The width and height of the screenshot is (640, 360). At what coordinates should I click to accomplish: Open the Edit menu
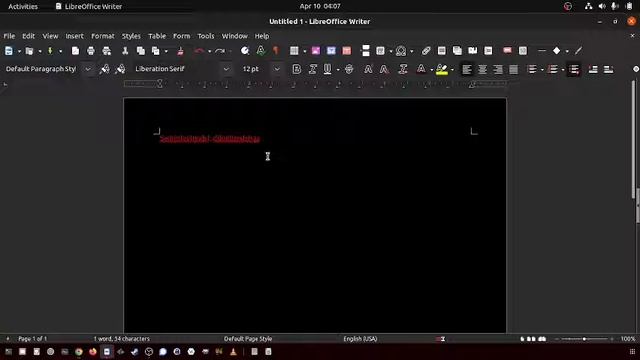point(28,36)
